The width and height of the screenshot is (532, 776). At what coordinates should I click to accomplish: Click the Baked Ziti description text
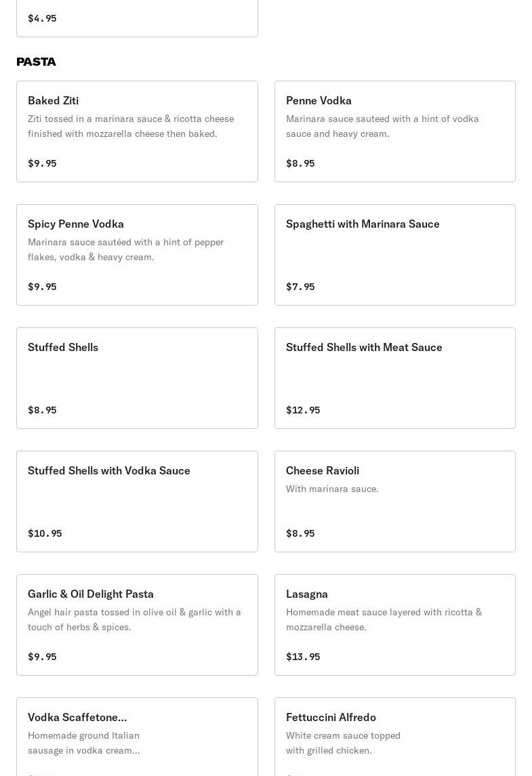131,126
